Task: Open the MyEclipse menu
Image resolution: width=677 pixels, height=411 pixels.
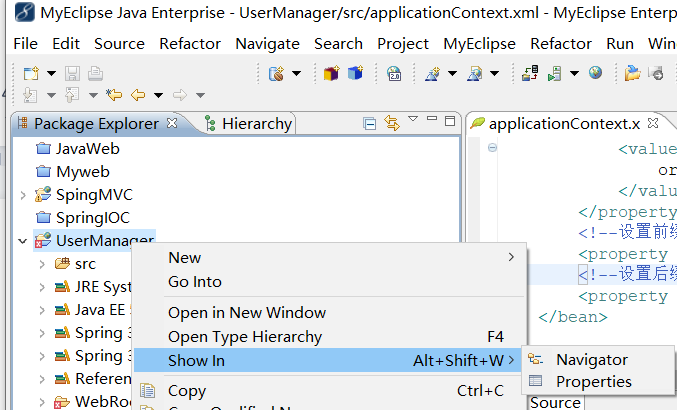Action: [480, 44]
